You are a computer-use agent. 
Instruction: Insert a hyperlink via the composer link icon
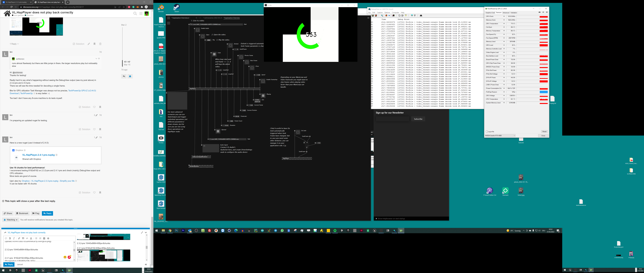click(19, 238)
